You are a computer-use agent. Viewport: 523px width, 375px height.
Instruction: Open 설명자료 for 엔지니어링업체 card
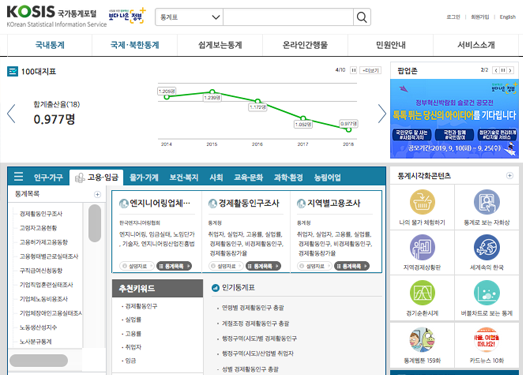click(136, 266)
